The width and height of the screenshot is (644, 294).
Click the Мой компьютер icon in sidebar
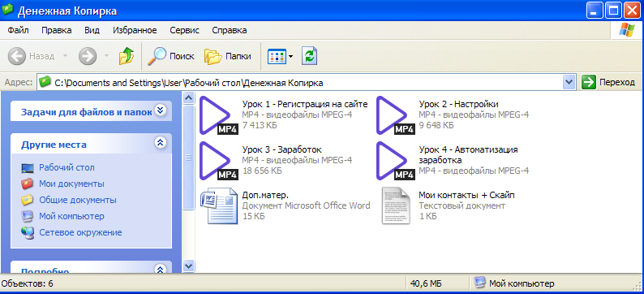[27, 216]
